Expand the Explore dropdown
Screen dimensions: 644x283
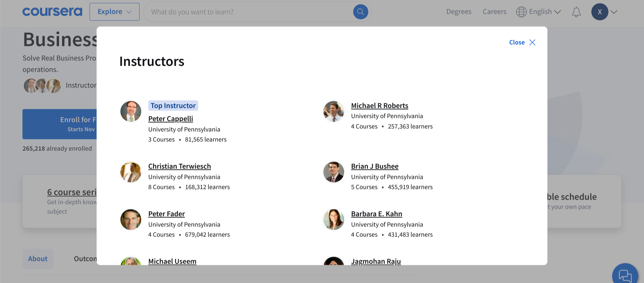point(114,12)
